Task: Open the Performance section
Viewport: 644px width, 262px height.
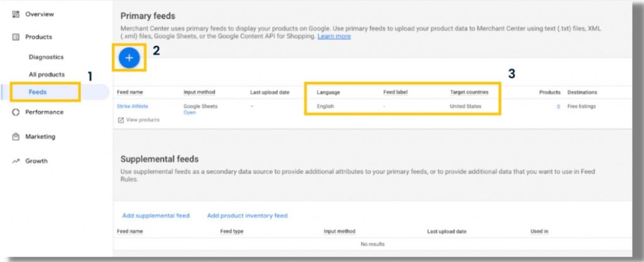Action: click(x=45, y=112)
